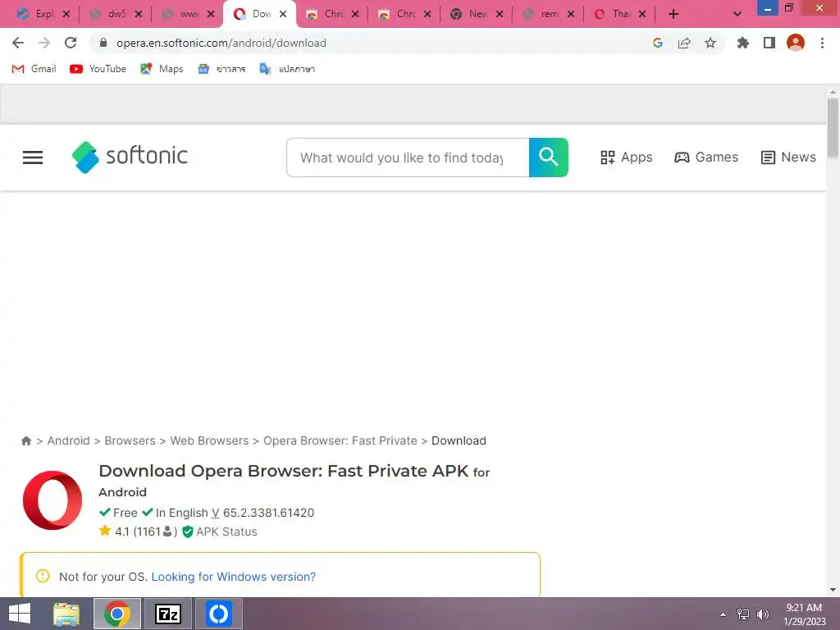The width and height of the screenshot is (840, 630).
Task: Open Softonic hamburger menu
Action: pyautogui.click(x=33, y=157)
